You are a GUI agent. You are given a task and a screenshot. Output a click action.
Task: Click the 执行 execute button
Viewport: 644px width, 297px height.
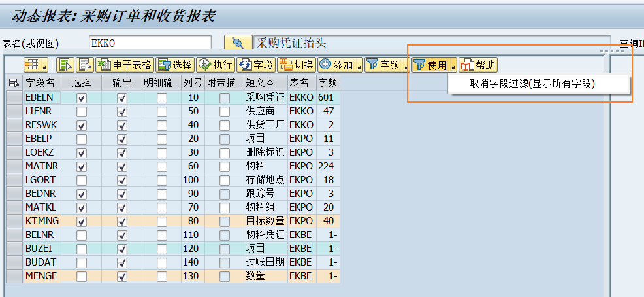[x=216, y=65]
